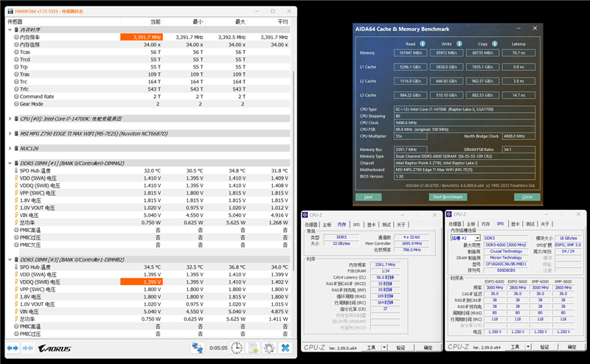Click the info icon next to Read in AIDA64
Screen dimensions: 590x364
[423, 43]
